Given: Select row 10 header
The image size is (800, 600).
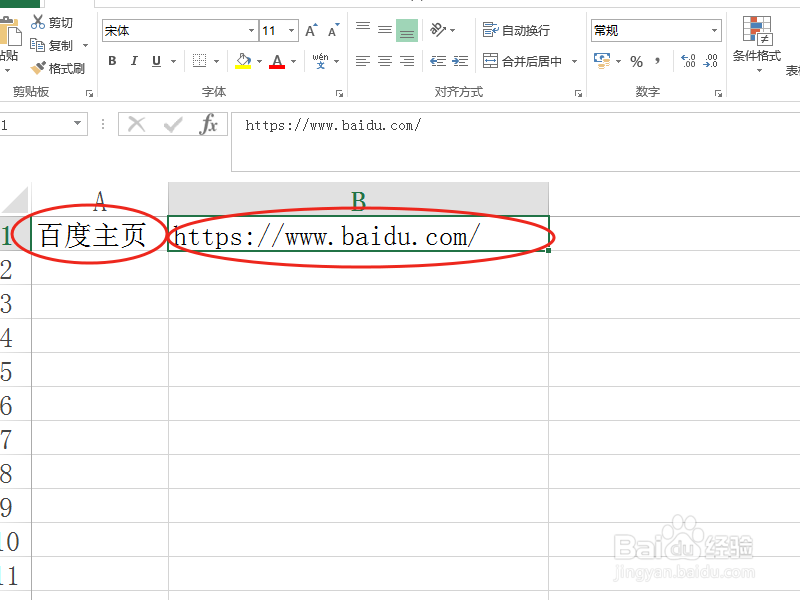Looking at the screenshot, I should pyautogui.click(x=15, y=540).
